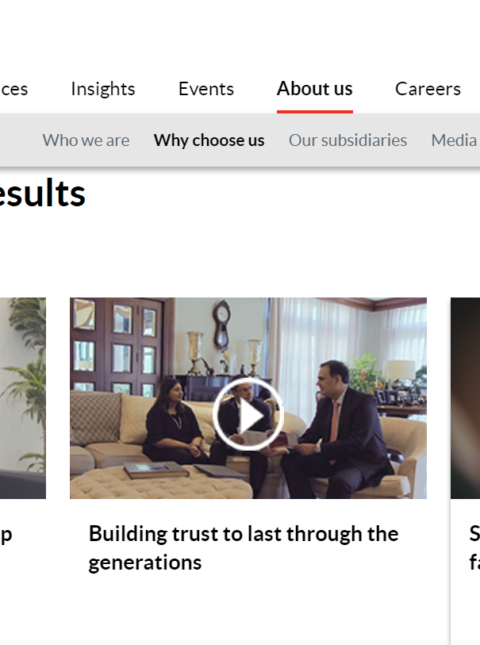Go to the Events page
480x645 pixels.
[x=206, y=89]
